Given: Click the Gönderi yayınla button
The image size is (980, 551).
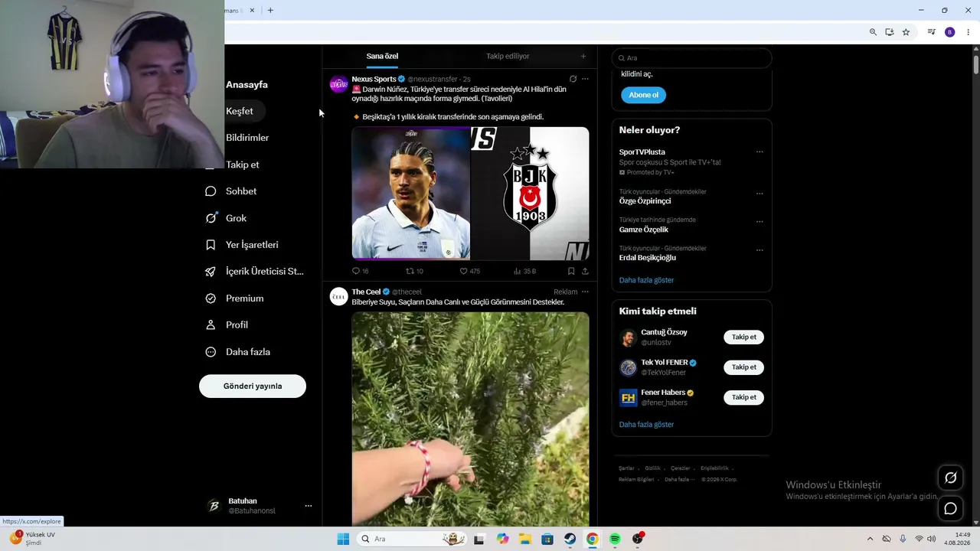Looking at the screenshot, I should [253, 386].
